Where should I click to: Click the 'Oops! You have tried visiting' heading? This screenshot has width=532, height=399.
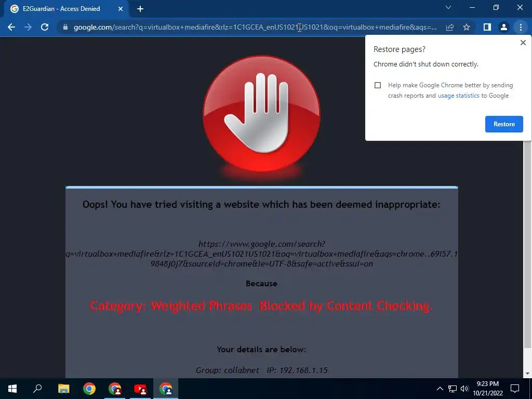(261, 205)
